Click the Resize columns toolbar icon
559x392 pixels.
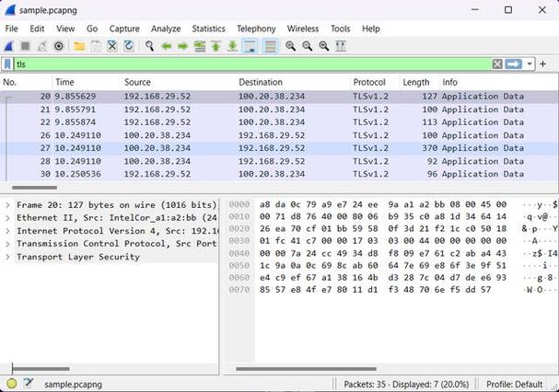(341, 46)
